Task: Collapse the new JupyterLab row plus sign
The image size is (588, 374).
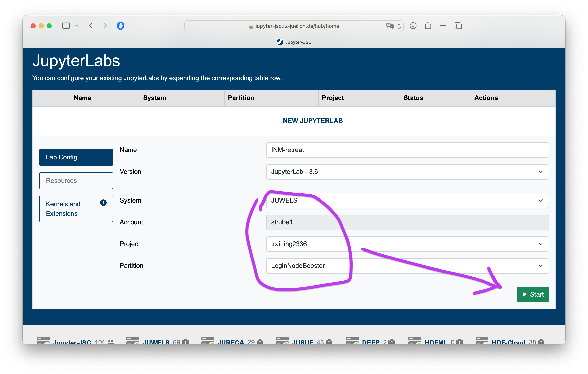Action: tap(51, 121)
